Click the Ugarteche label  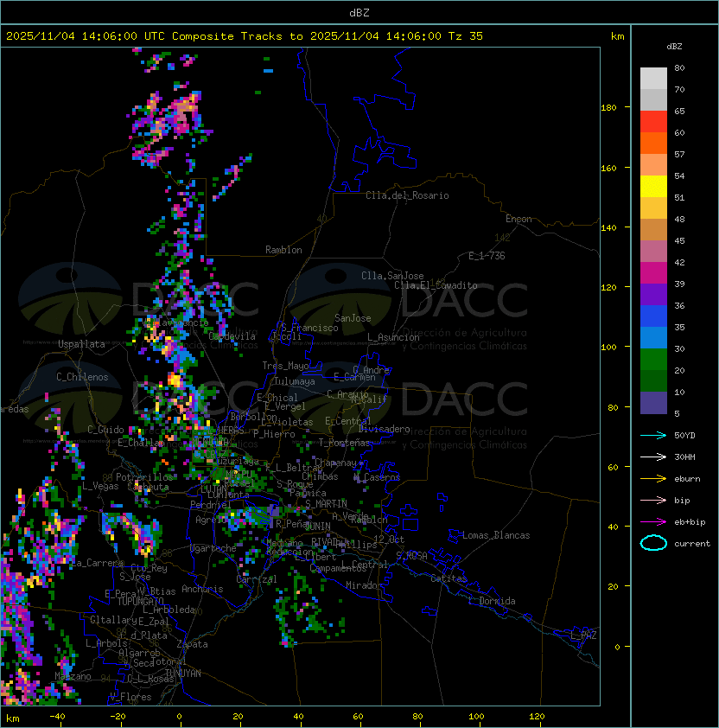[213, 548]
